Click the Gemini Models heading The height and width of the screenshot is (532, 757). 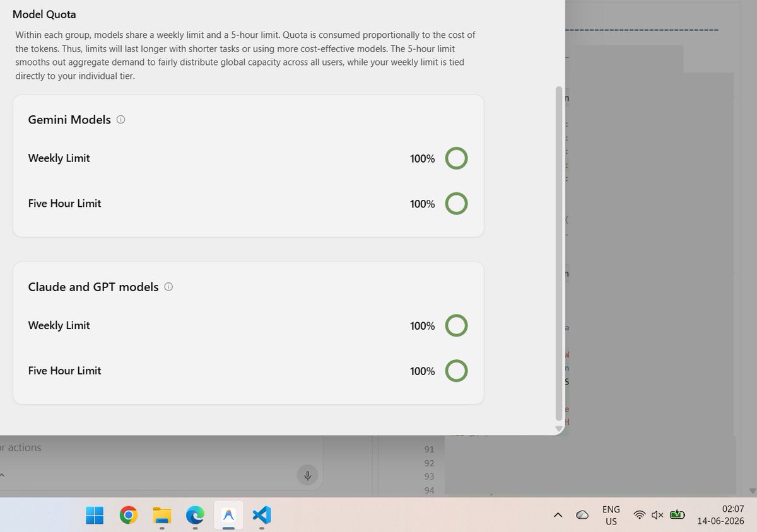[x=69, y=120]
